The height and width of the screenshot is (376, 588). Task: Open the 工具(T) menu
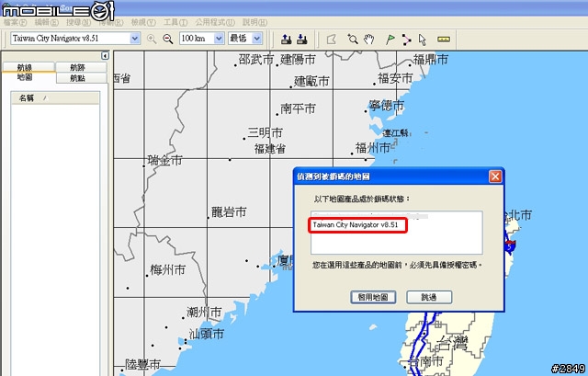(175, 22)
